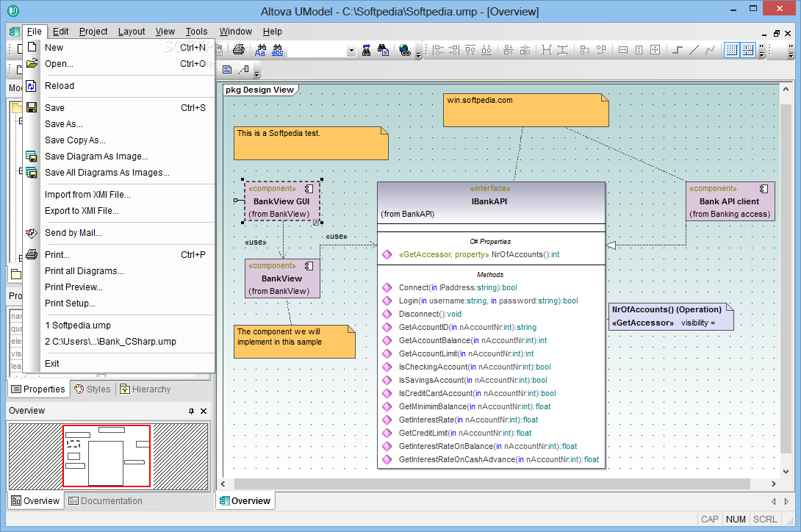Click the note link icon in second toolbar row
Viewport: 801px width, 532px height.
[244, 69]
